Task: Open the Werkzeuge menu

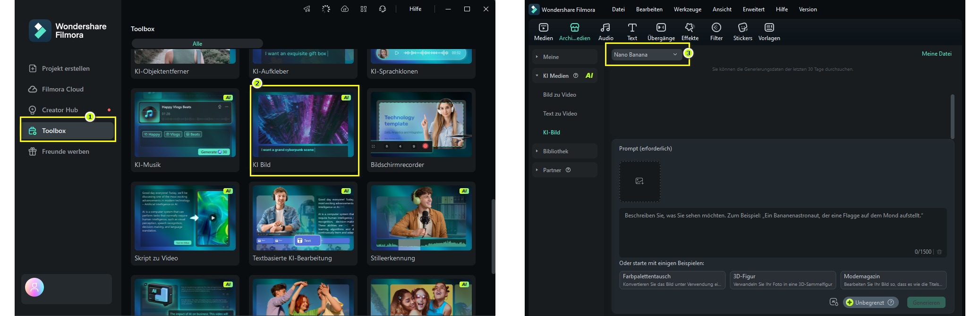Action: tap(687, 9)
